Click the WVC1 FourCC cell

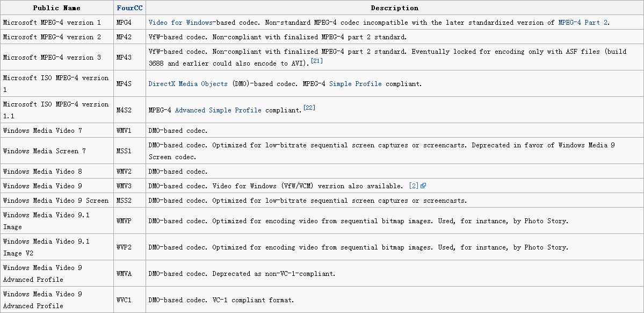130,300
